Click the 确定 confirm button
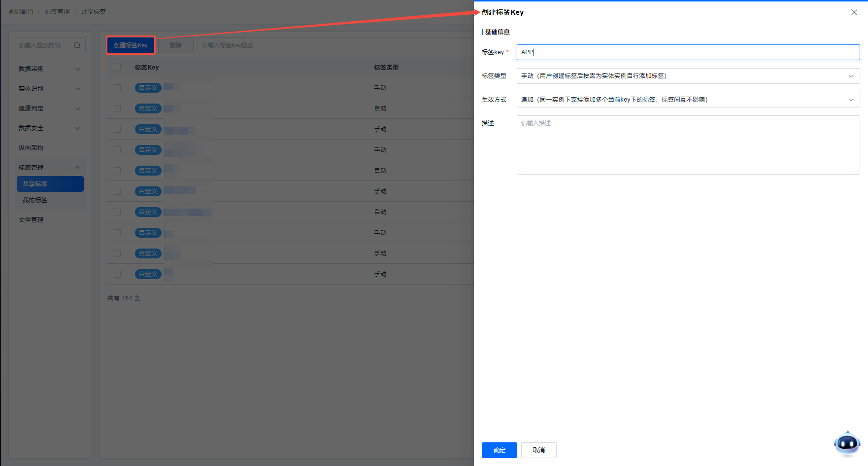868x466 pixels. (x=499, y=450)
